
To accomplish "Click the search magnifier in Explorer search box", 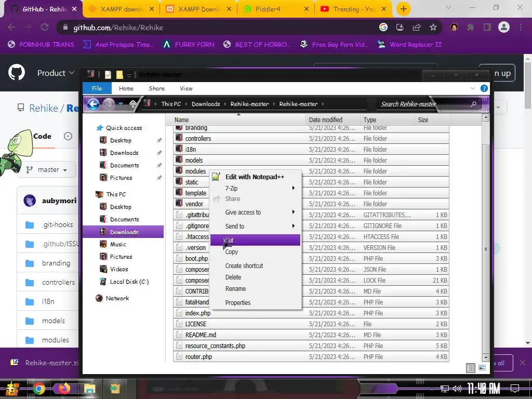I will click(473, 104).
